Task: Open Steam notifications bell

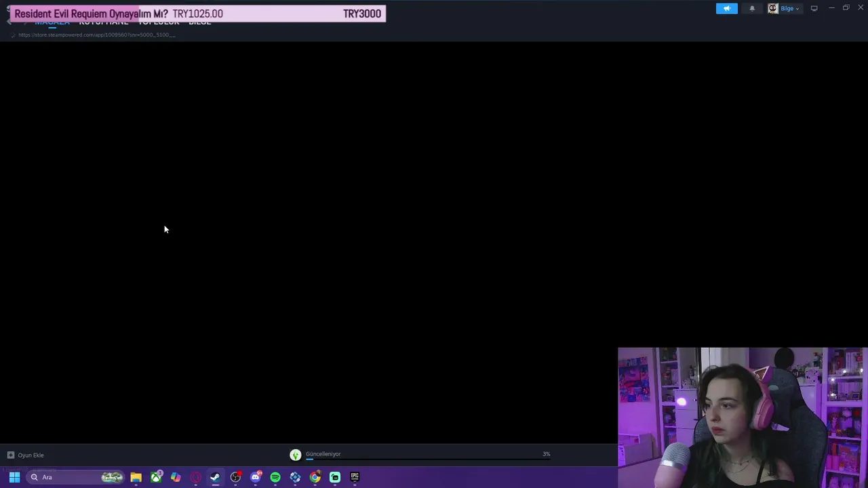Action: 752,8
